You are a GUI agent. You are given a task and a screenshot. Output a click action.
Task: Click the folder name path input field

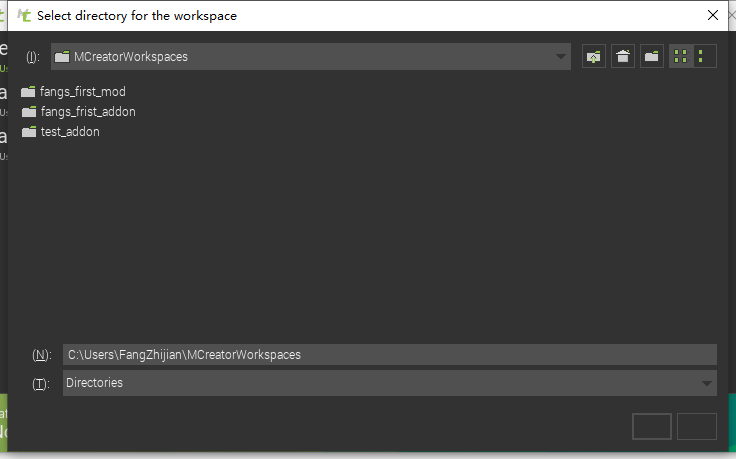390,355
